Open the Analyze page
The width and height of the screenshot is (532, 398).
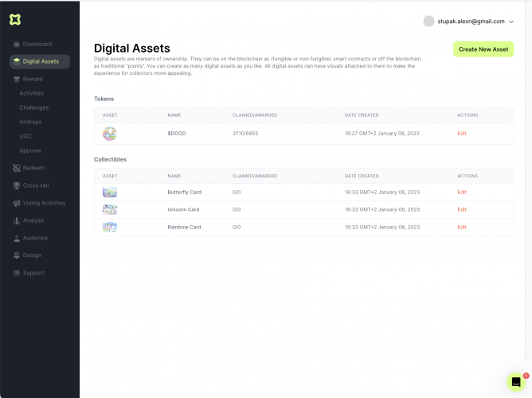(33, 220)
